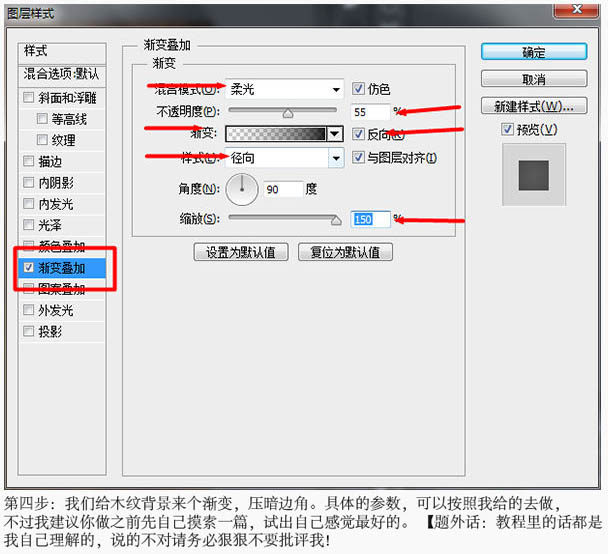Open the 样式 径向 dropdown
The width and height of the screenshot is (608, 554).
tap(284, 158)
